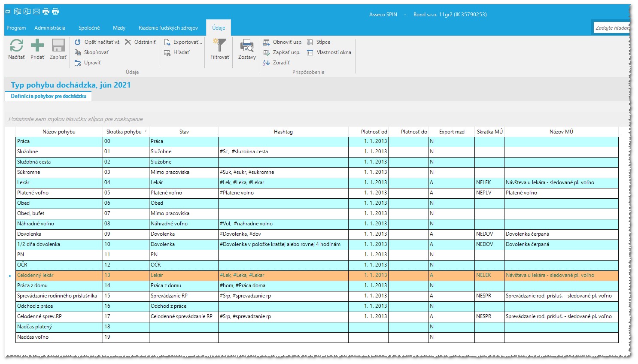The height and width of the screenshot is (364, 638).
Task: Click the printer icon beside the envelope icon
Action: (x=46, y=12)
